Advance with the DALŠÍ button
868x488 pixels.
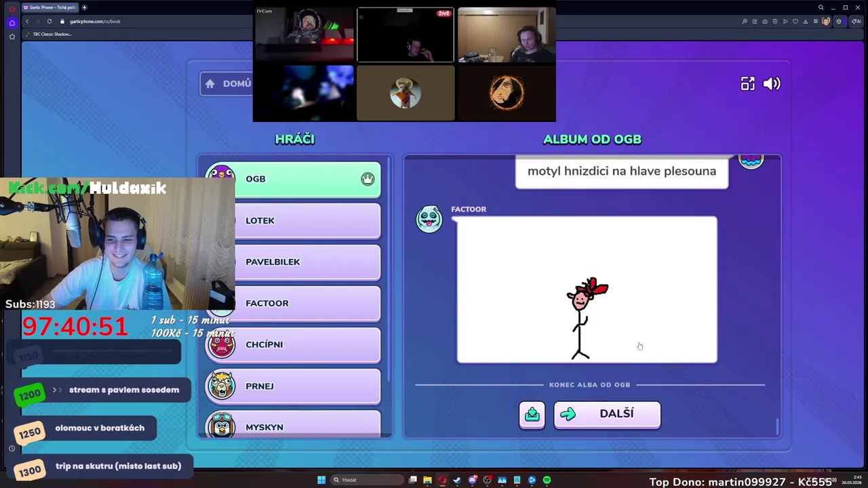(x=607, y=414)
